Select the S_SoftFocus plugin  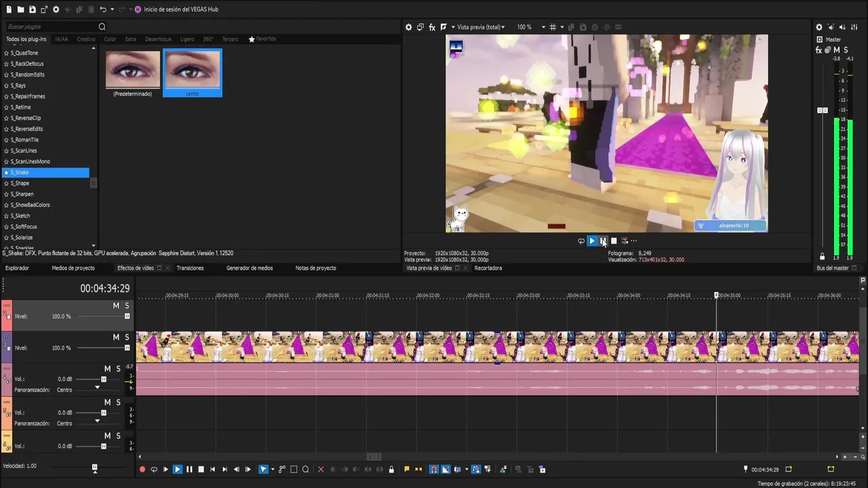(x=24, y=226)
